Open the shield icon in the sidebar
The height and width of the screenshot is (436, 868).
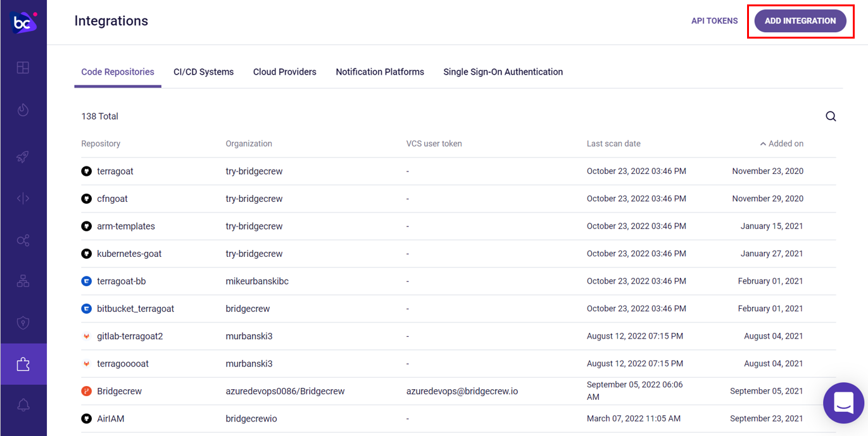click(23, 323)
